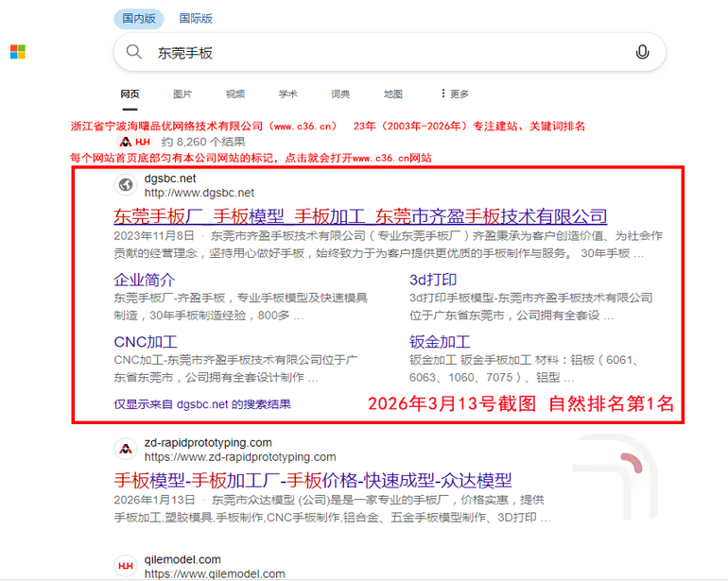
Task: Click the Microsoft logo icon
Action: [x=18, y=52]
